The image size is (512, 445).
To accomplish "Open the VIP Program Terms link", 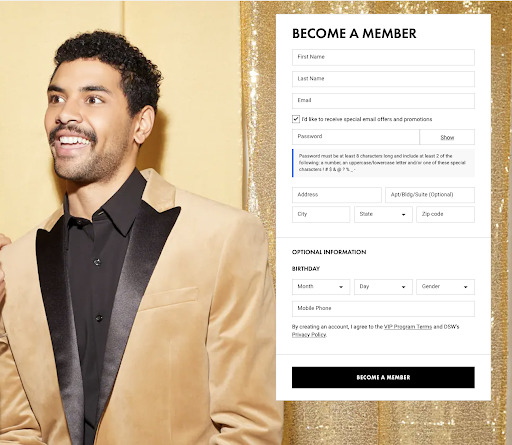I will click(x=408, y=327).
